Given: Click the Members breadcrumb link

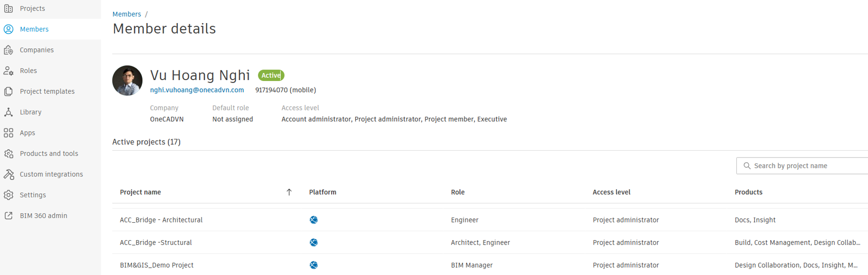Looking at the screenshot, I should pyautogui.click(x=127, y=14).
